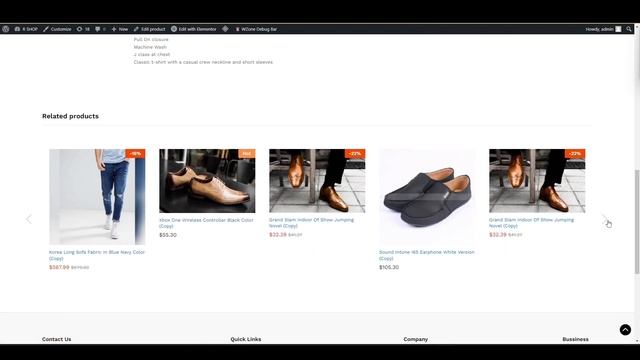
Task: Click the Quick Links footer heading
Action: (x=246, y=339)
